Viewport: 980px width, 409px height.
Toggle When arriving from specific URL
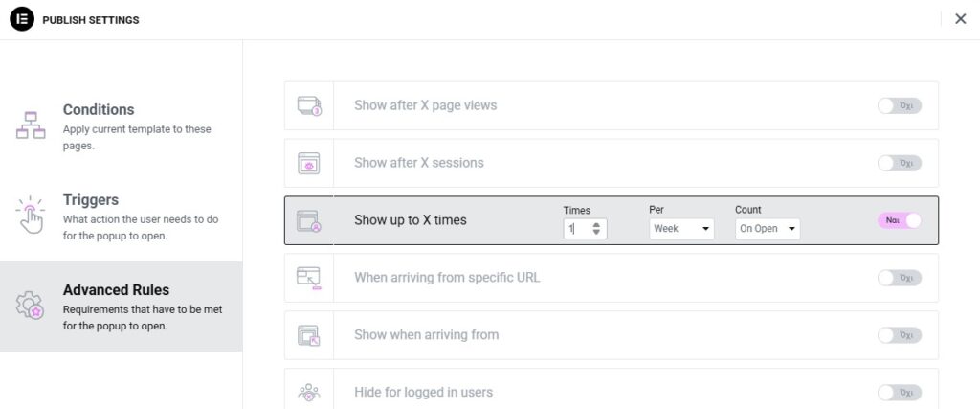click(x=899, y=278)
